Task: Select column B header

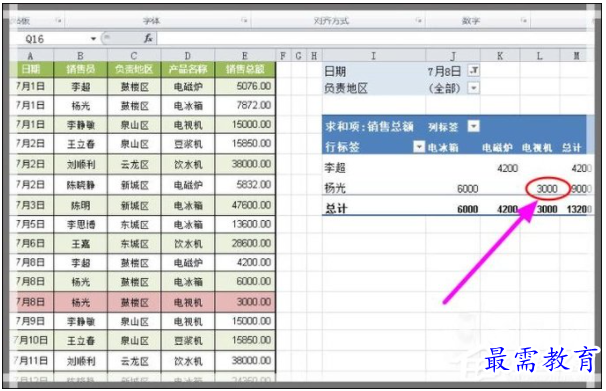Action: click(x=80, y=56)
